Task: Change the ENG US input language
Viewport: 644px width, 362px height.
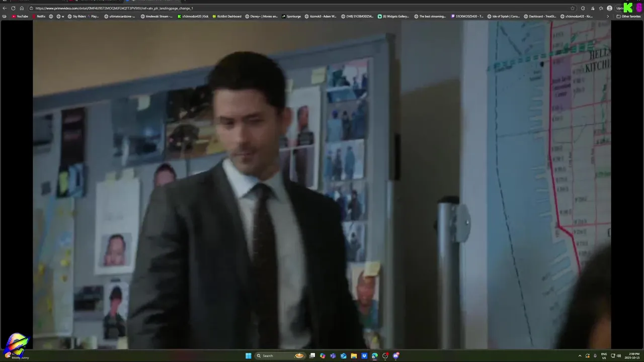Action: pyautogui.click(x=604, y=355)
